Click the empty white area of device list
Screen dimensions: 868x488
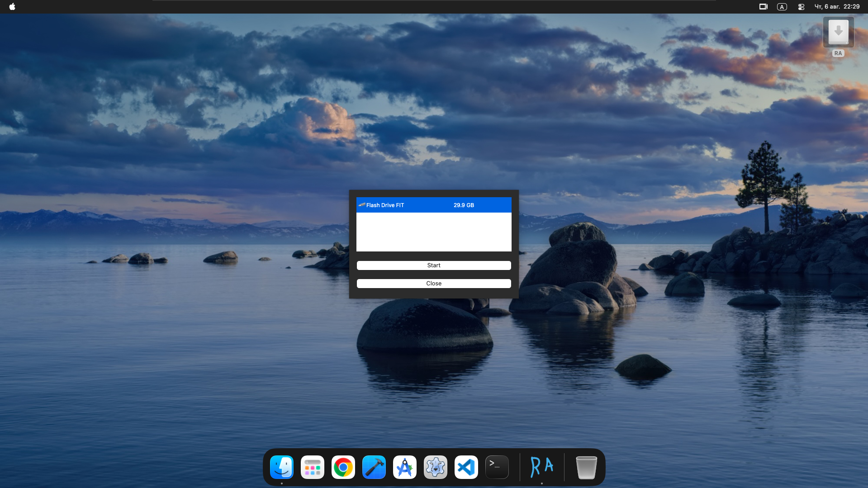[434, 232]
